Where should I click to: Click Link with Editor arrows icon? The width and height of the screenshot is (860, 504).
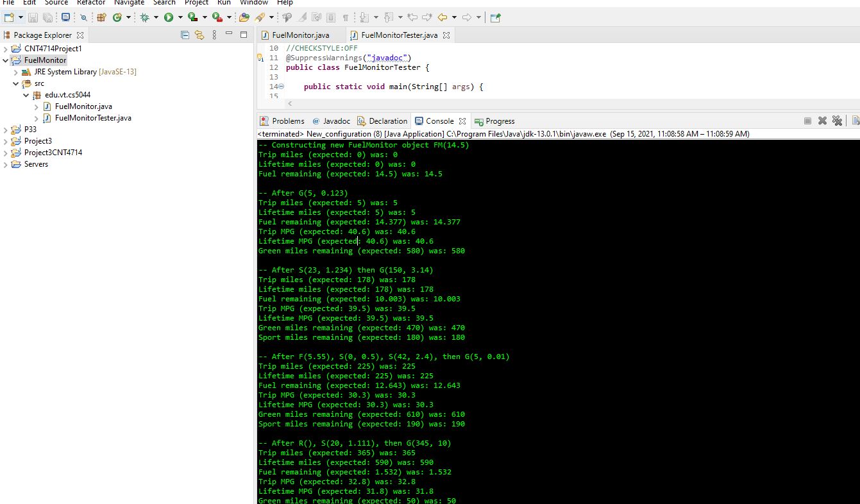(x=199, y=35)
